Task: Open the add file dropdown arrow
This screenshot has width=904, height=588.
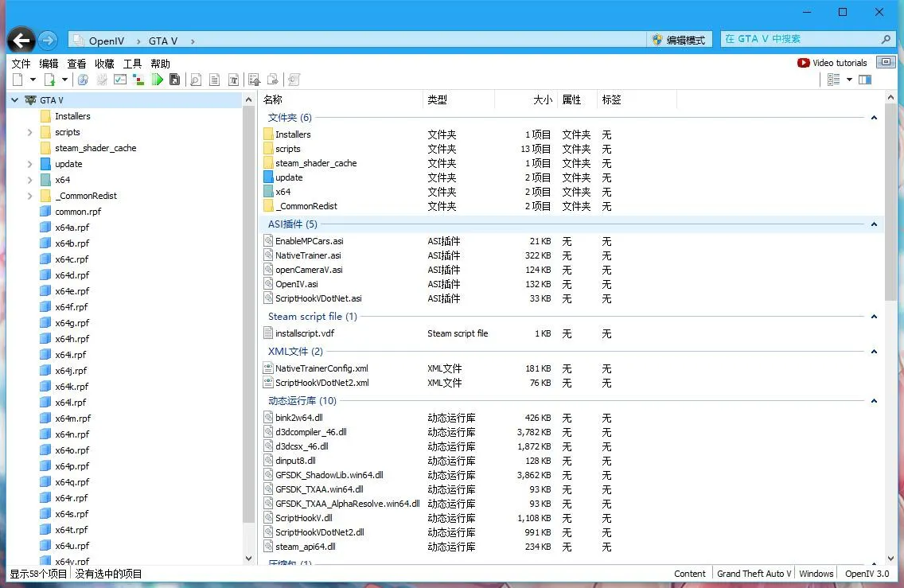Action: pyautogui.click(x=64, y=80)
